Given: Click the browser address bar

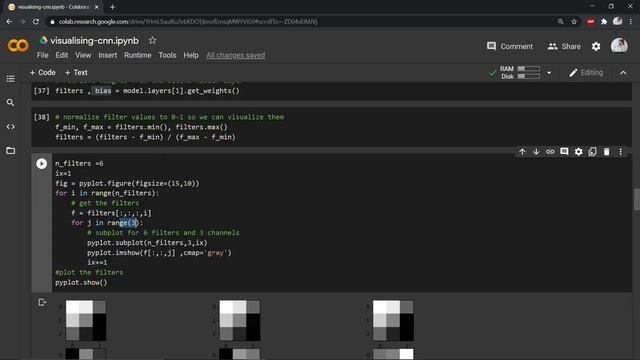Looking at the screenshot, I should point(302,21).
